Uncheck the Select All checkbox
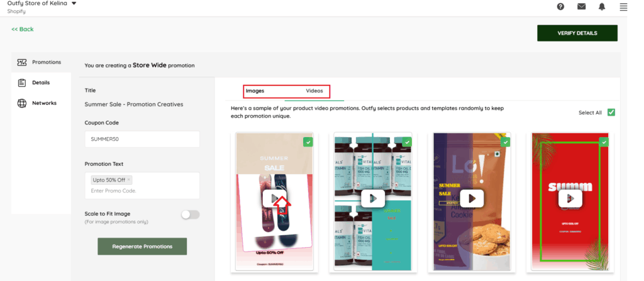 pos(611,113)
